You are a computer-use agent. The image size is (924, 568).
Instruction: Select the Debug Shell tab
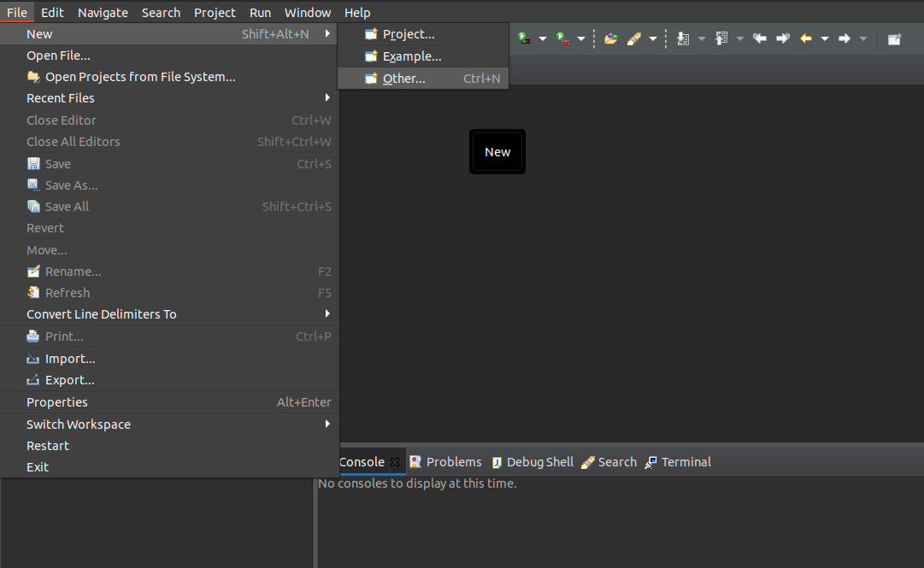click(539, 461)
